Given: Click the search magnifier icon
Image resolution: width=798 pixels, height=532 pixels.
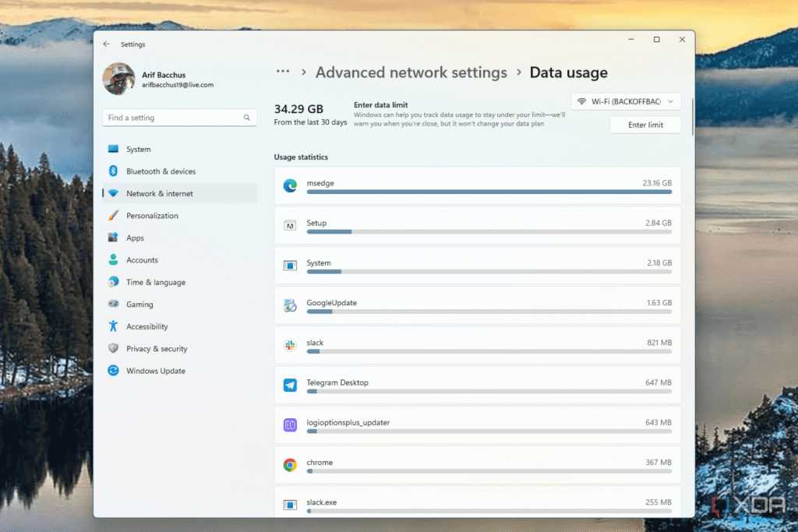Looking at the screenshot, I should coord(247,118).
